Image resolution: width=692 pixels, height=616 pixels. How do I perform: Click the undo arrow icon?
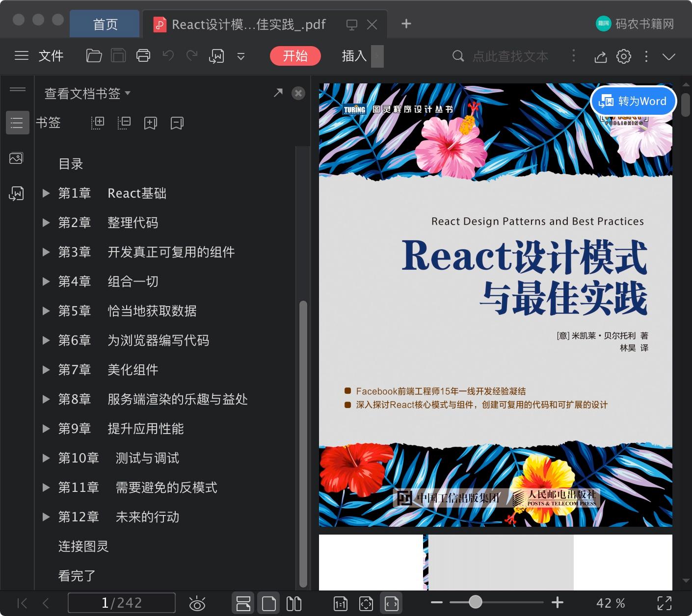[168, 56]
